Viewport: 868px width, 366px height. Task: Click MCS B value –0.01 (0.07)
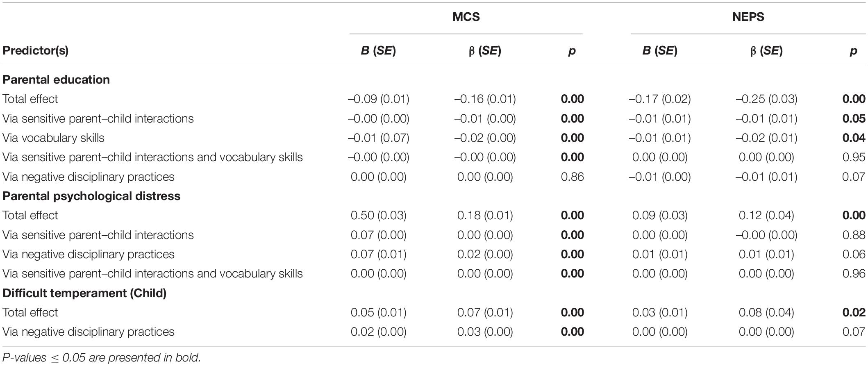click(x=379, y=138)
